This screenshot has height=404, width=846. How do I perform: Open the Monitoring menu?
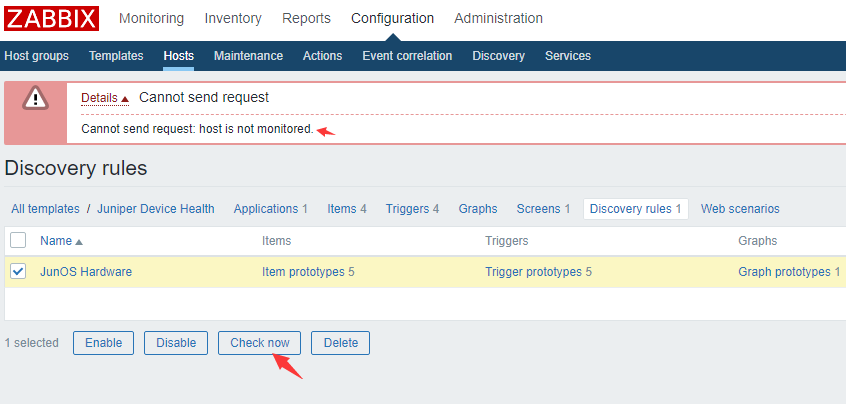151,18
